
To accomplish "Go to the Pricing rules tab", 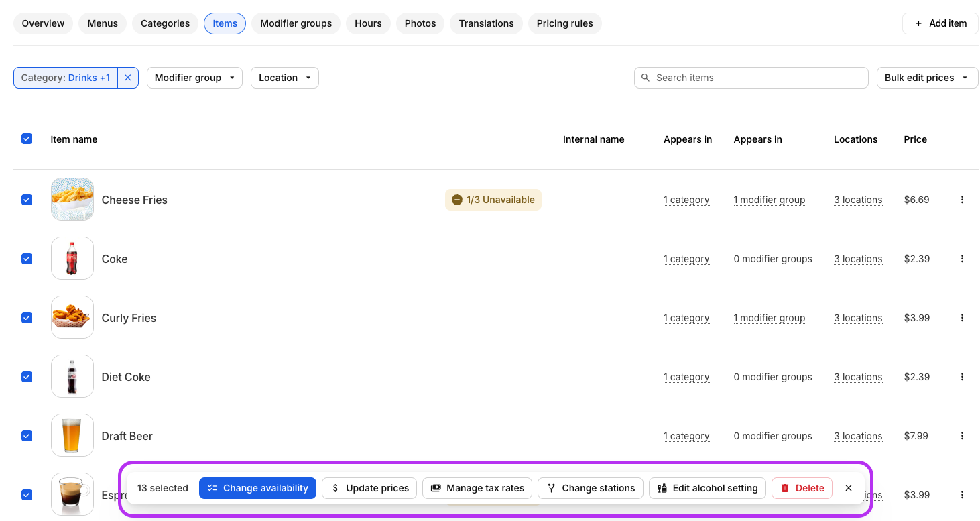I will tap(564, 23).
